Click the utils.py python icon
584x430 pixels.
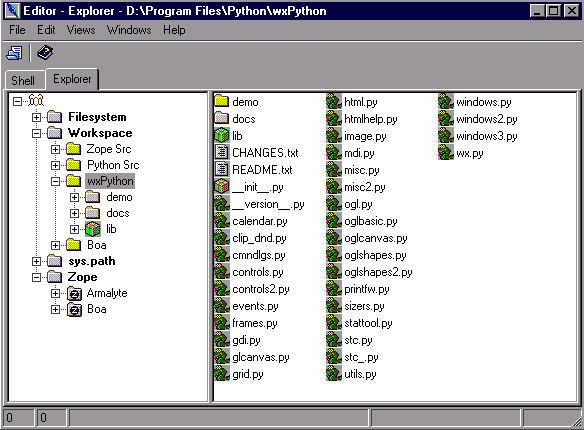coord(334,374)
